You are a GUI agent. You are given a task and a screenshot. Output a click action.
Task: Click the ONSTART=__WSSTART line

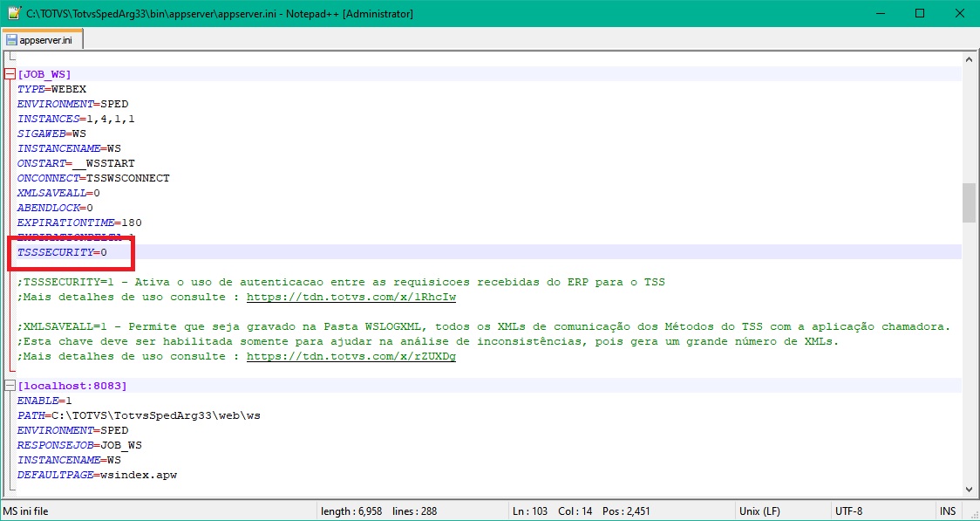[76, 163]
